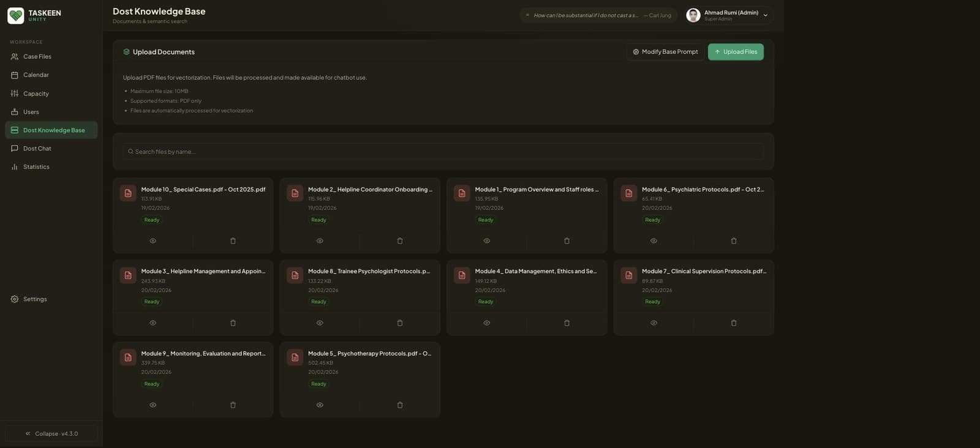The height and width of the screenshot is (448, 980).
Task: Trash the Module 9 Monitoring, Evaluation file
Action: (233, 405)
